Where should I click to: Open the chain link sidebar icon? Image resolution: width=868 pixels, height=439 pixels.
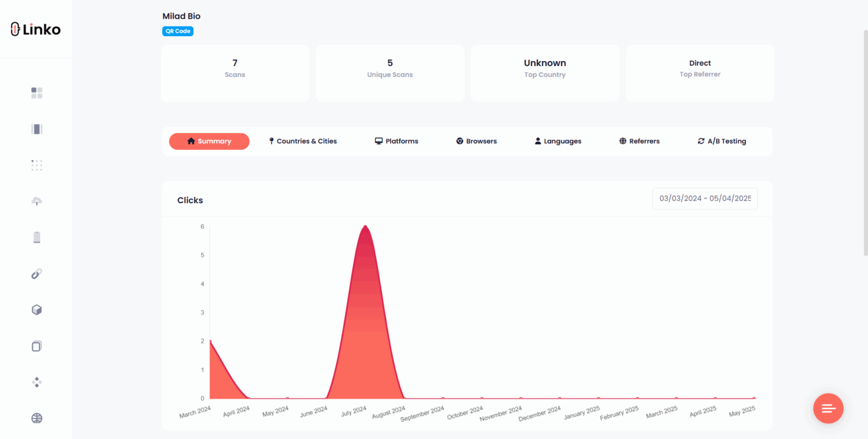tap(37, 274)
